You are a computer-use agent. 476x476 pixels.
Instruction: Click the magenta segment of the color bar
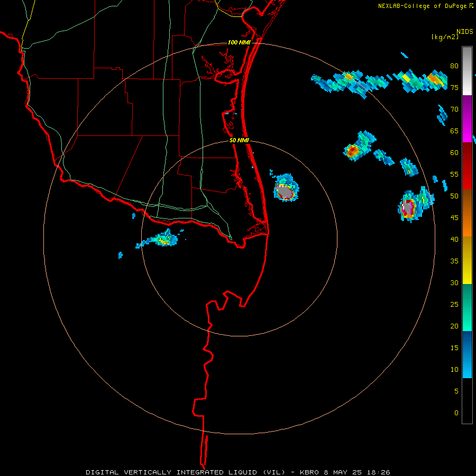point(467,118)
